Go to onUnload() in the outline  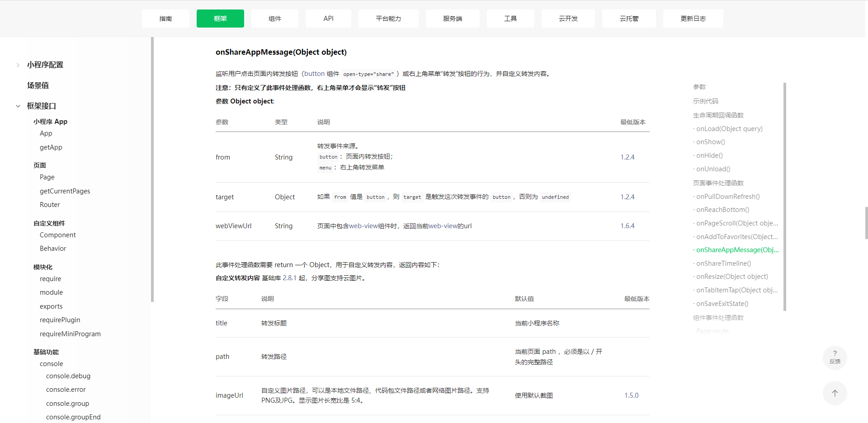click(713, 169)
